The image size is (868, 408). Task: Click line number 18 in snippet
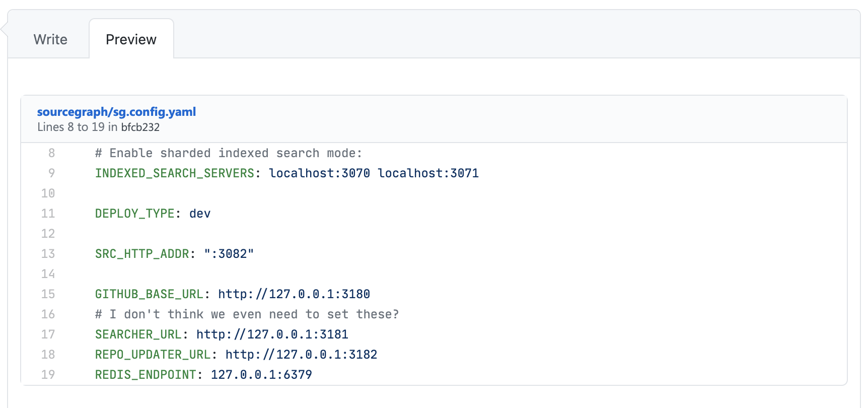(48, 355)
